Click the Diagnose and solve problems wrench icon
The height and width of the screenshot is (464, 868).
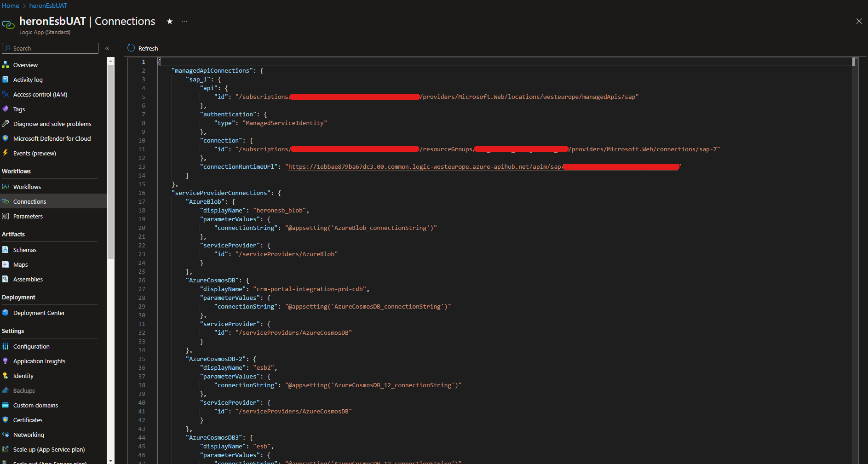tap(6, 124)
